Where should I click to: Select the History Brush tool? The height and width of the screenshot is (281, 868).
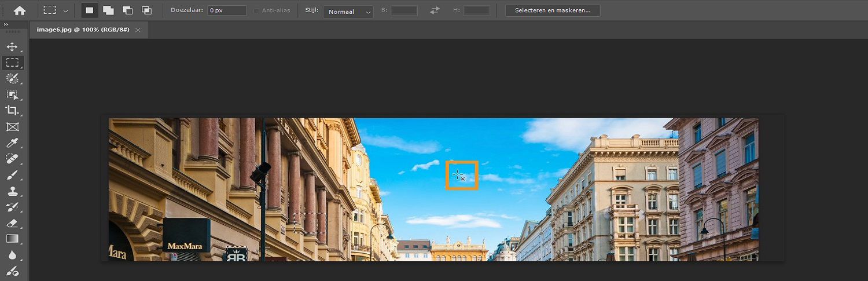[12, 206]
